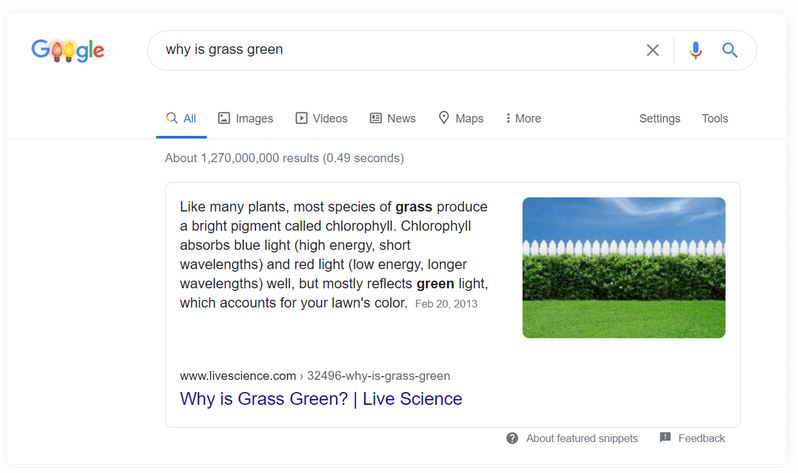
Task: Click the blue magnifying glass search button
Action: 730,50
